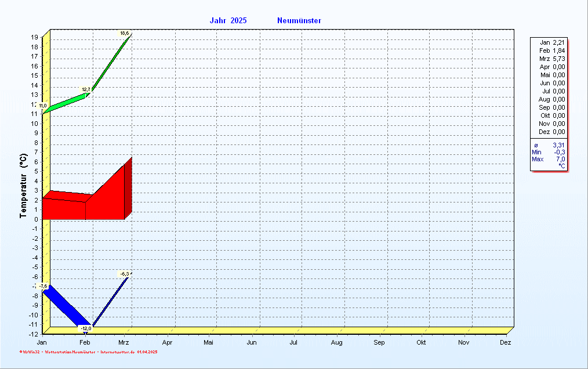The height and width of the screenshot is (369, 588).
Task: Click the x-axis label 'Jan' below the chart
Action: tap(42, 342)
